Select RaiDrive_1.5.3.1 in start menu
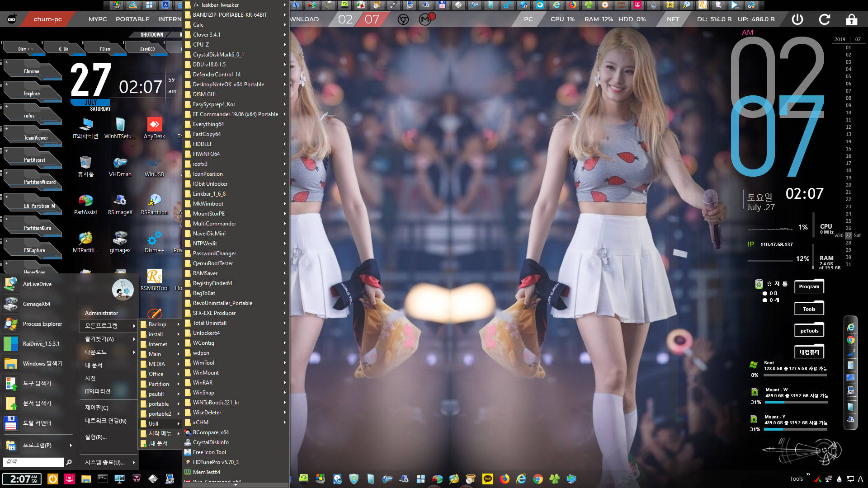The width and height of the screenshot is (868, 488). (38, 344)
